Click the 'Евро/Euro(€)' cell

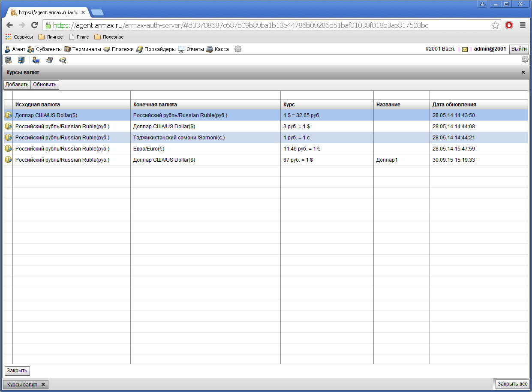205,149
